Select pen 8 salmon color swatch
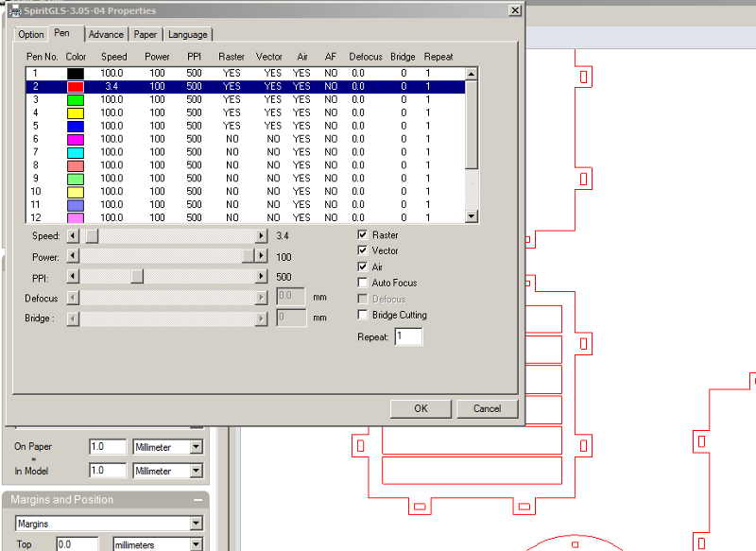The height and width of the screenshot is (551, 756). tap(76, 165)
